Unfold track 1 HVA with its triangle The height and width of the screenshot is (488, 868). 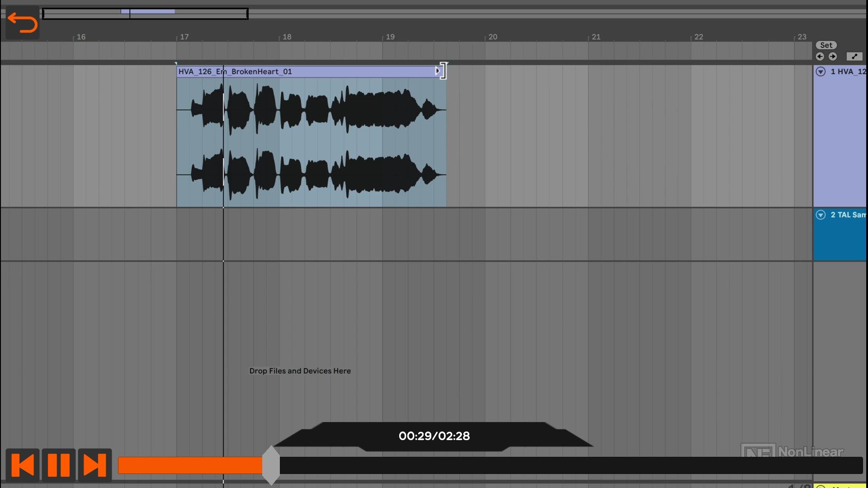click(x=821, y=71)
